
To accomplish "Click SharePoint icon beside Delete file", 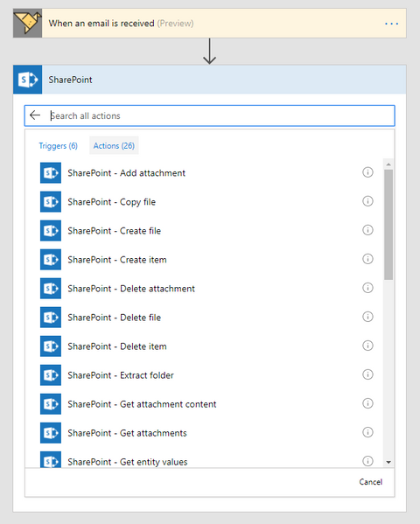I will (51, 318).
